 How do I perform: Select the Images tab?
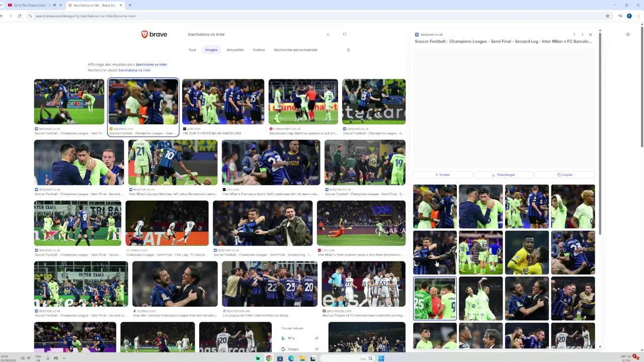tap(211, 50)
